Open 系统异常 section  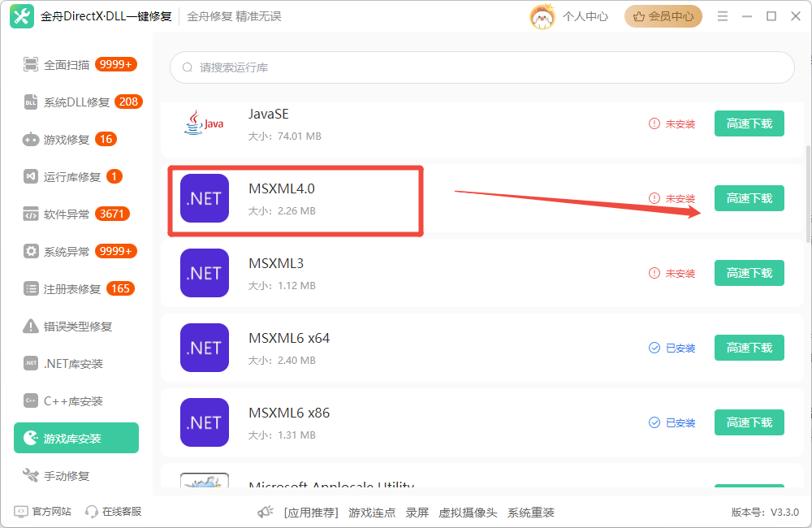76,251
